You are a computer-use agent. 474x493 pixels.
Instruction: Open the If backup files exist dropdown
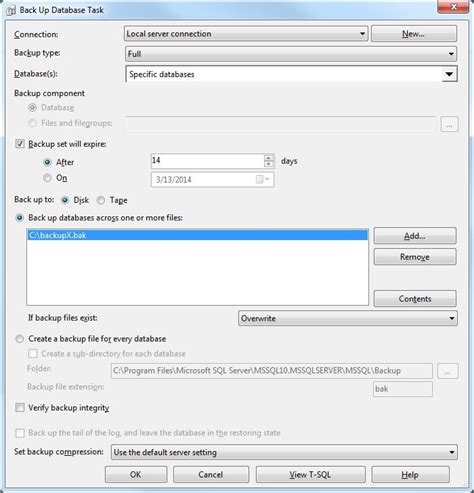(x=348, y=318)
